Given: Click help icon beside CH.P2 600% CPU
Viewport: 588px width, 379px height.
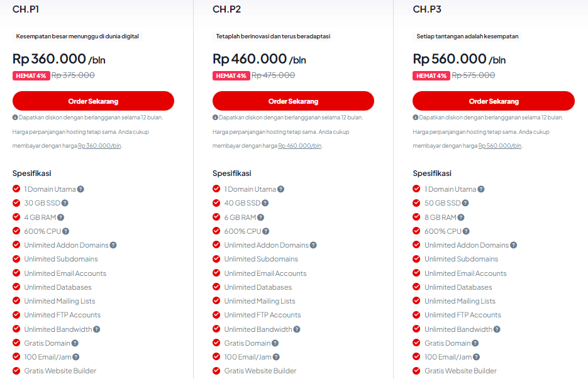Looking at the screenshot, I should pos(266,231).
